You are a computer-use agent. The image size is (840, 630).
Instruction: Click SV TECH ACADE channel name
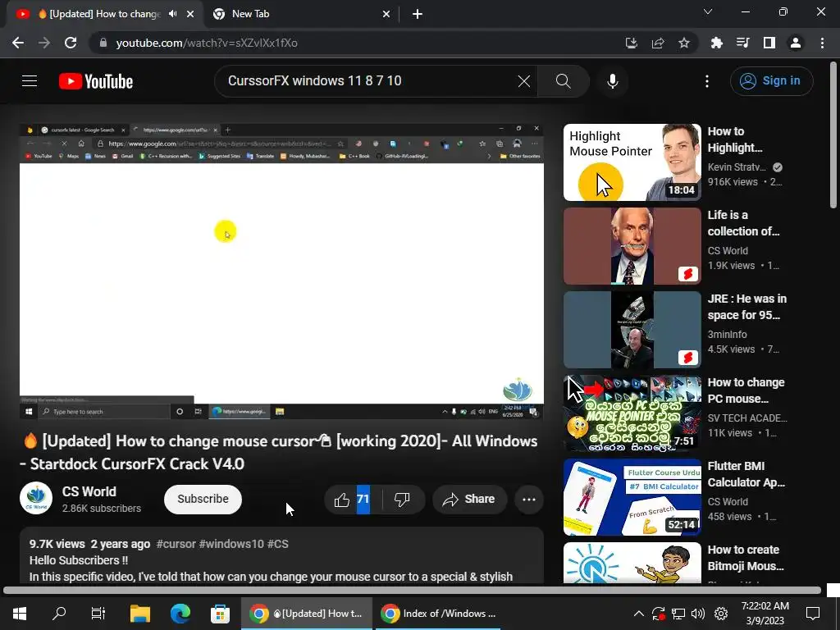(746, 418)
